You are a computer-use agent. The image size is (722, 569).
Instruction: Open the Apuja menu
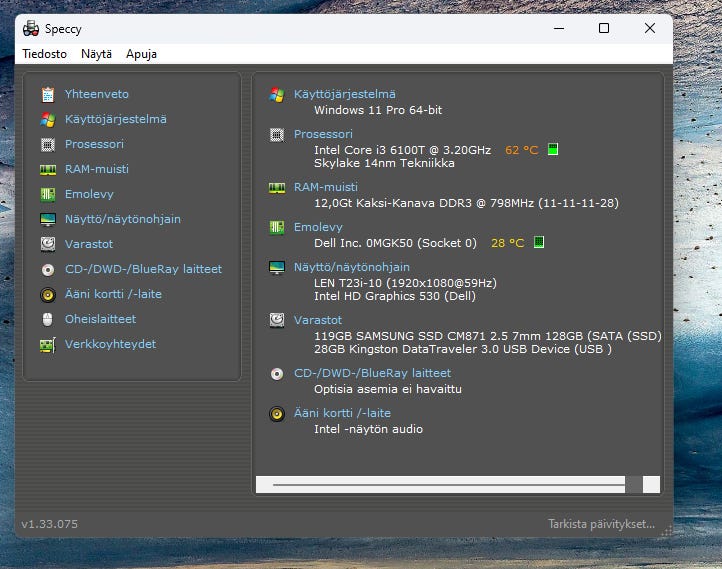[x=141, y=54]
